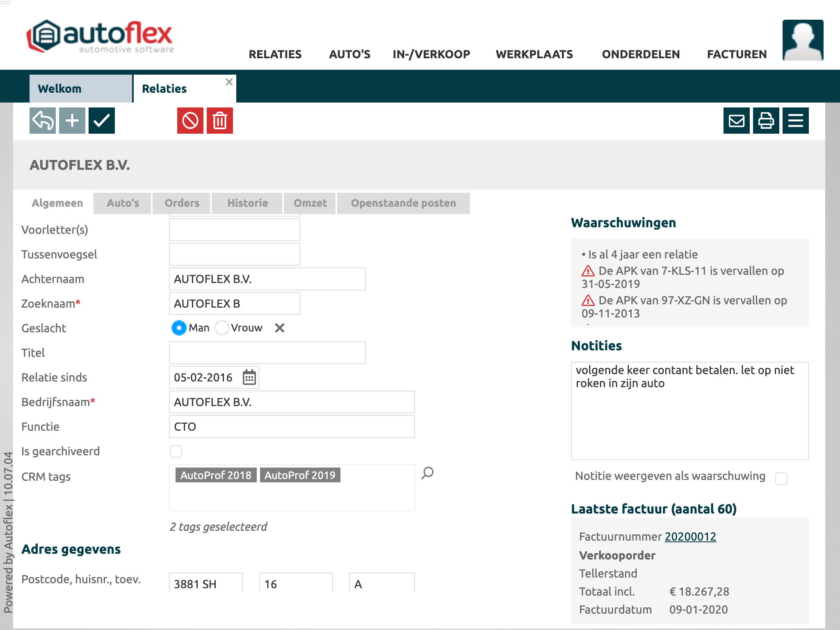Delete relation using trash icon

(220, 121)
